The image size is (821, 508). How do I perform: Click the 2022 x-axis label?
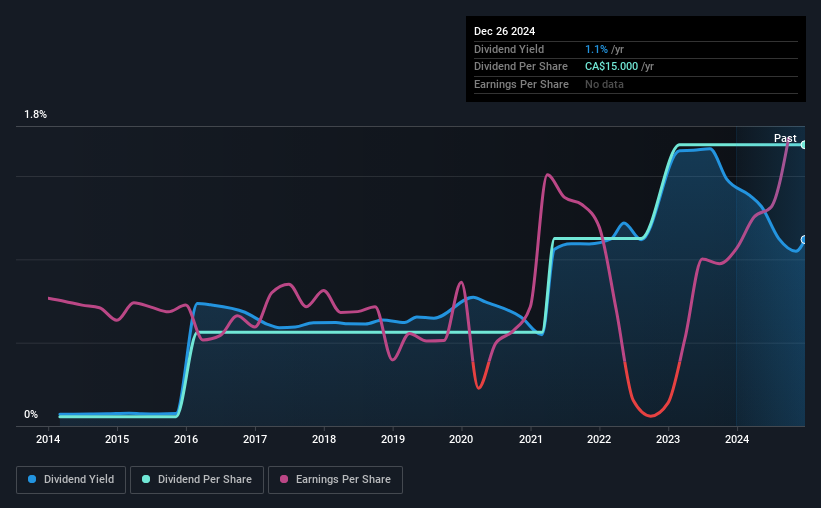click(x=599, y=439)
